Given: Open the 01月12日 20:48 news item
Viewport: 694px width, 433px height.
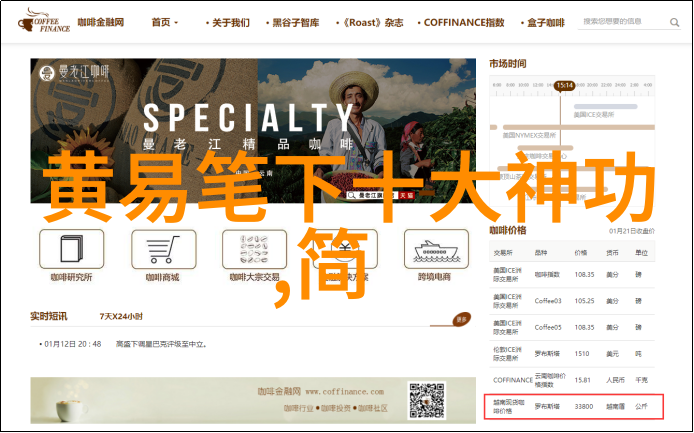Looking at the screenshot, I should coord(123,344).
